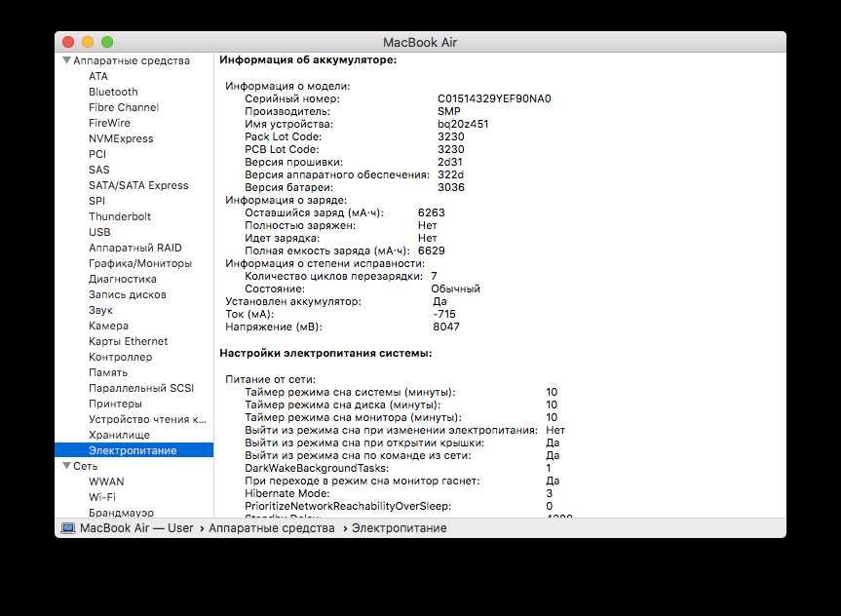Click the MacBook Air window title

point(420,42)
